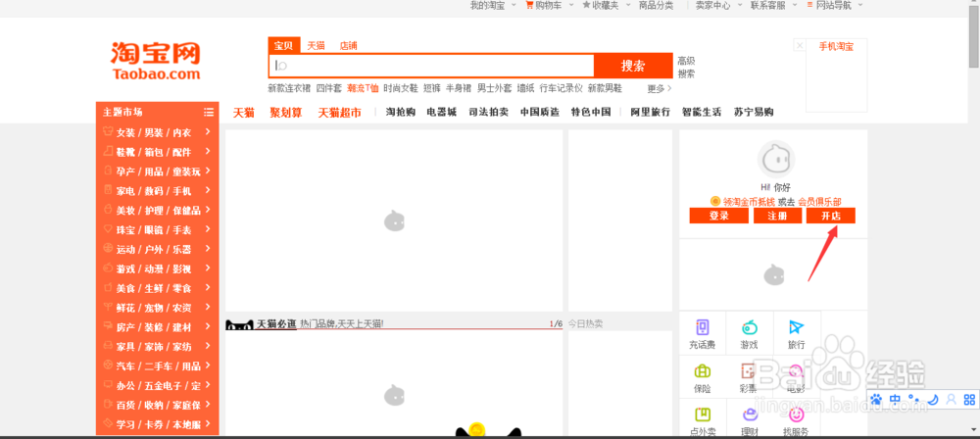980x439 pixels.
Task: Expand the chevron on 家具 / 家饰 / 家纺
Action: (208, 346)
